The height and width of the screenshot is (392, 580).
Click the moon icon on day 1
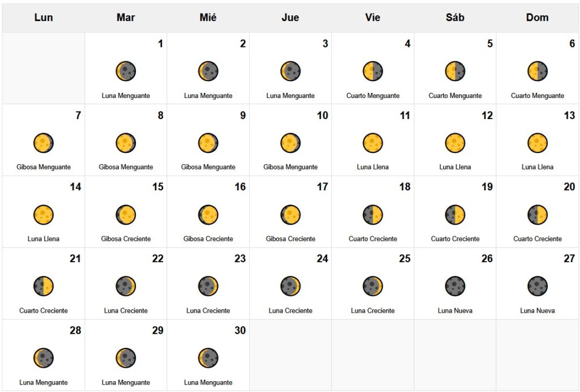[126, 71]
